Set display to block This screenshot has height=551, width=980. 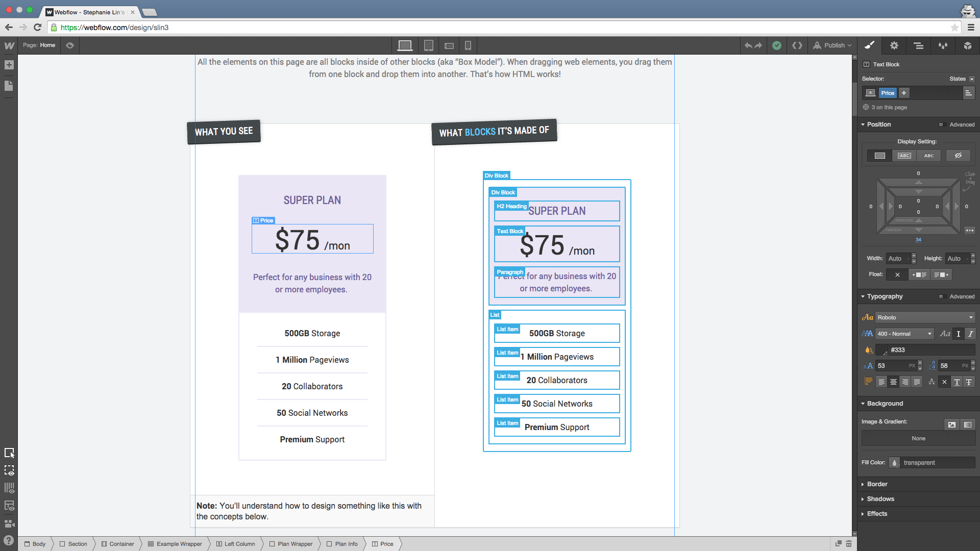pos(879,156)
